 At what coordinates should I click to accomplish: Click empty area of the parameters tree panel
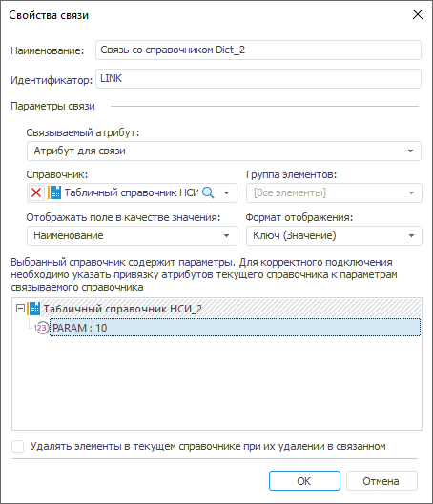216,382
